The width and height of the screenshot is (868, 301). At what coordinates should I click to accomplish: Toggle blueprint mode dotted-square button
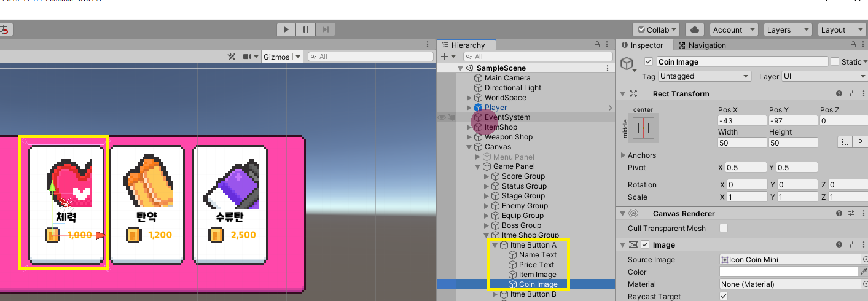845,142
